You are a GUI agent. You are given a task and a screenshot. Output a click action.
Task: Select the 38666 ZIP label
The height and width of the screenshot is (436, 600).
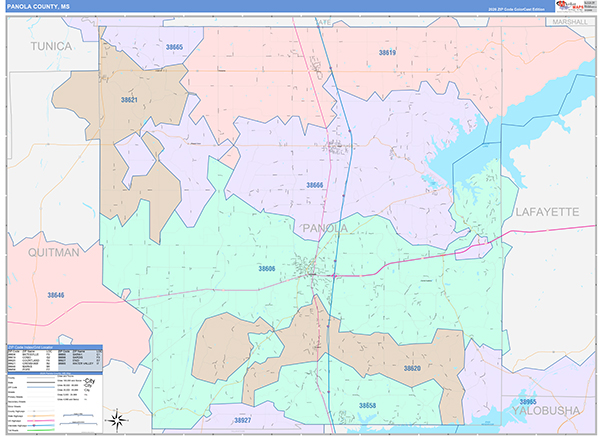(315, 185)
